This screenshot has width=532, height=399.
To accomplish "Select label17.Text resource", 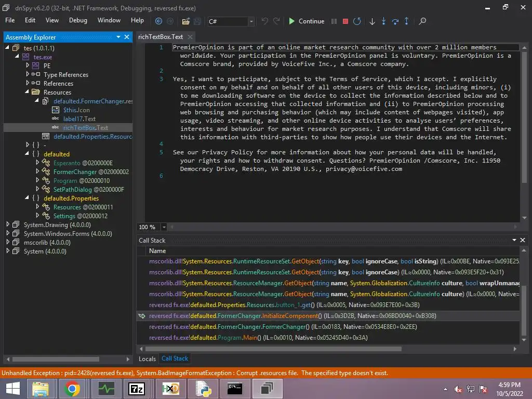I will [79, 119].
